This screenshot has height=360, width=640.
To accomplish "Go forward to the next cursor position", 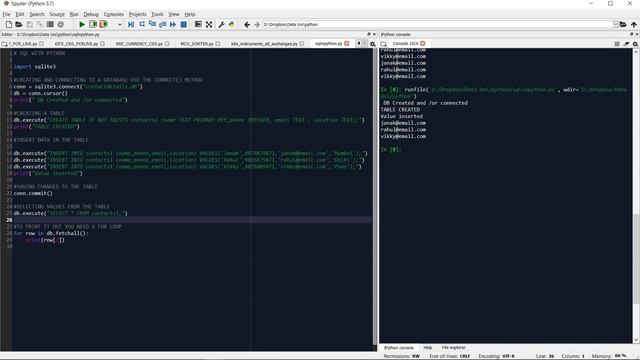I will pyautogui.click(x=257, y=24).
